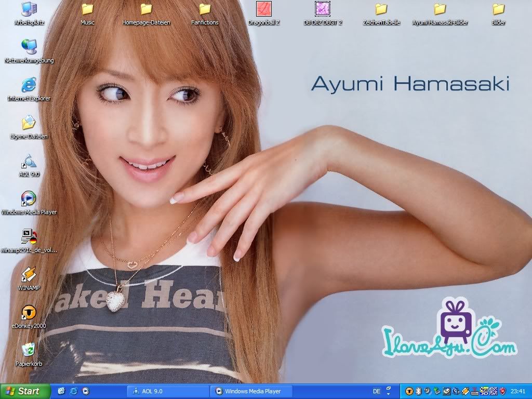This screenshot has height=399, width=532.
Task: Select the Homepage-Dateien folder
Action: pyautogui.click(x=146, y=14)
